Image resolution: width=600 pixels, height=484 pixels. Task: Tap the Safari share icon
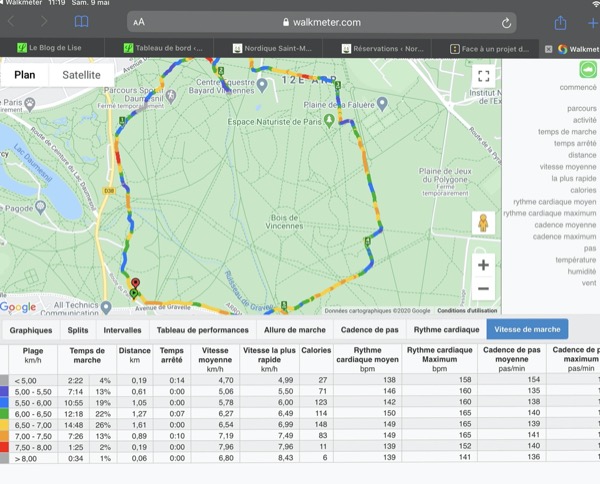tap(561, 22)
